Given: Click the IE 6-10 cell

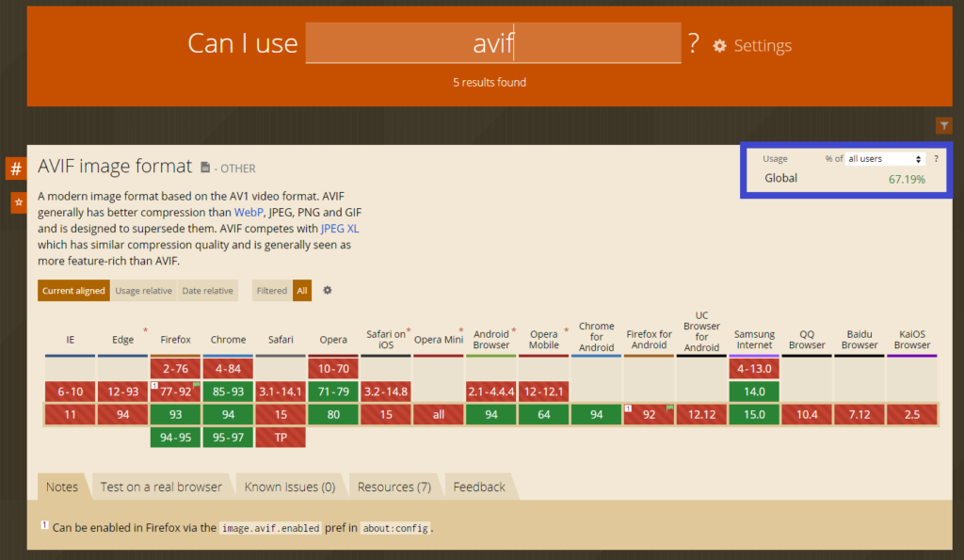Looking at the screenshot, I should 70,392.
